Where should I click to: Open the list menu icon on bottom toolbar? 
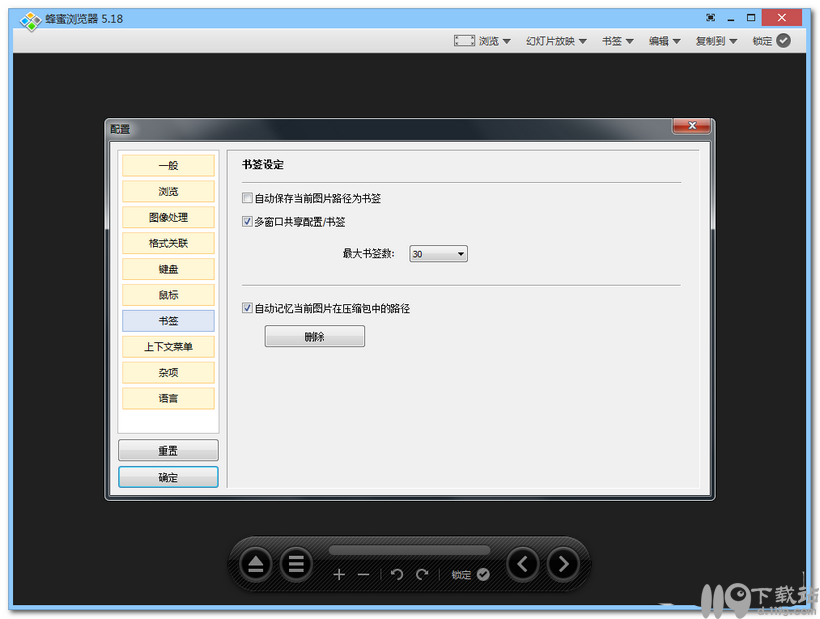(296, 563)
